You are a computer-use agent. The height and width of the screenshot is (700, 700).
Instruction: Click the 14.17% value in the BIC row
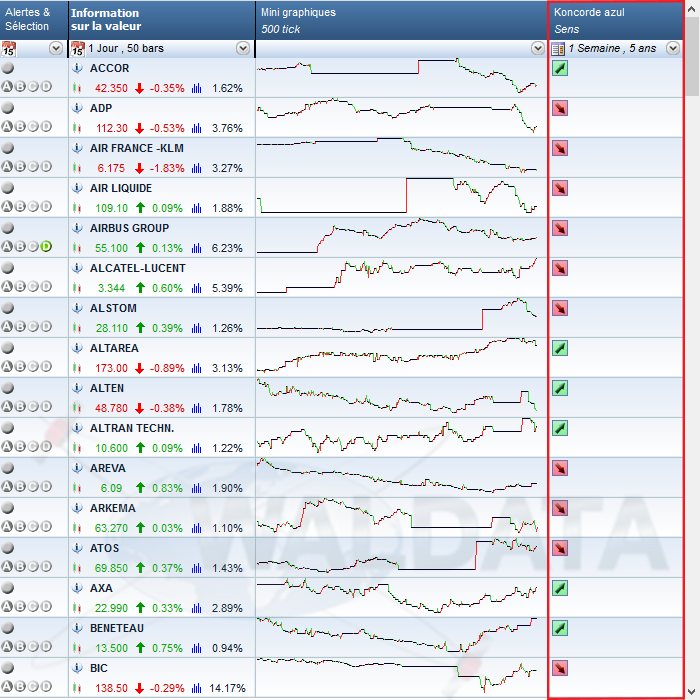pos(227,688)
